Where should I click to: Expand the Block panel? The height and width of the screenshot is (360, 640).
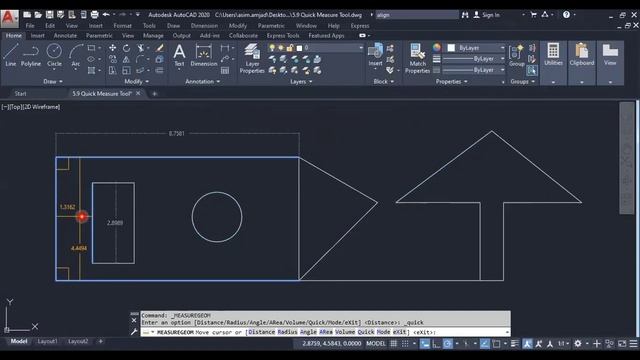[384, 82]
